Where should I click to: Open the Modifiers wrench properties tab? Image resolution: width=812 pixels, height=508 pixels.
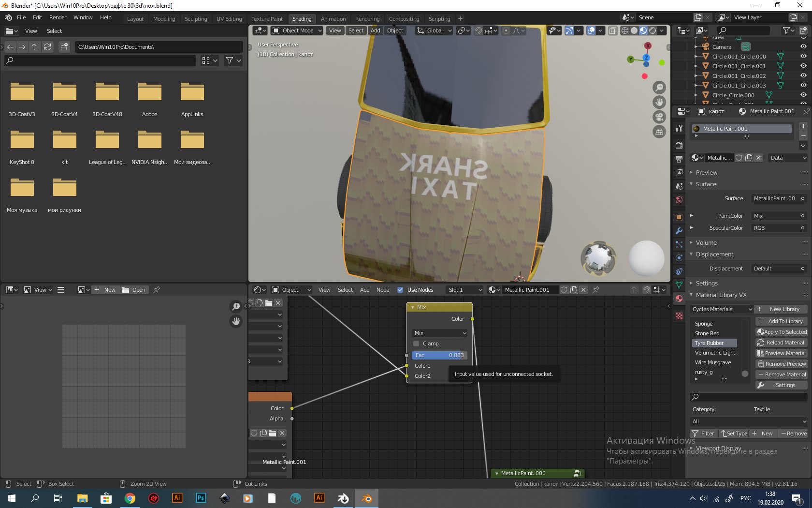679,231
